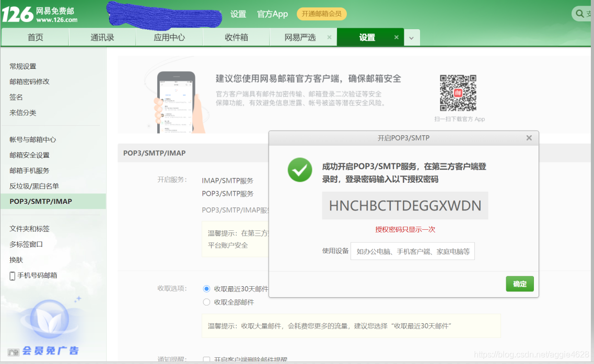Close the 开启POP3/SMTP dialog
Viewport: 594px width, 364px height.
[x=529, y=138]
